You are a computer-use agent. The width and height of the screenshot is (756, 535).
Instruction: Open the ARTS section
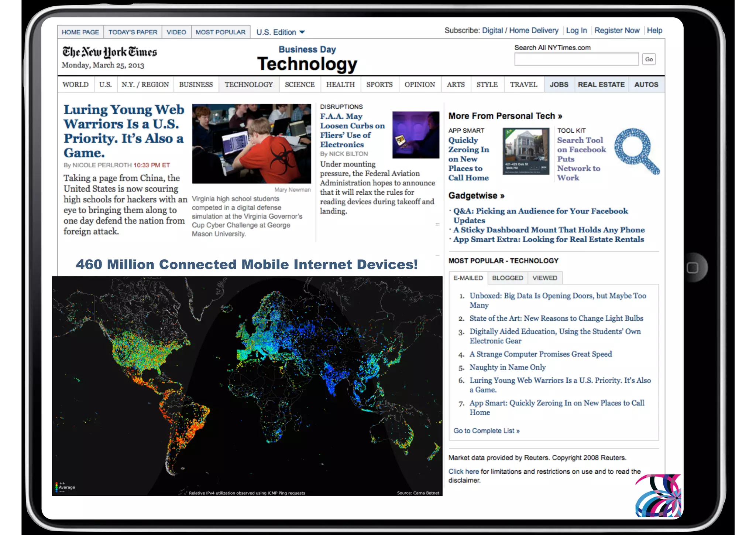456,85
